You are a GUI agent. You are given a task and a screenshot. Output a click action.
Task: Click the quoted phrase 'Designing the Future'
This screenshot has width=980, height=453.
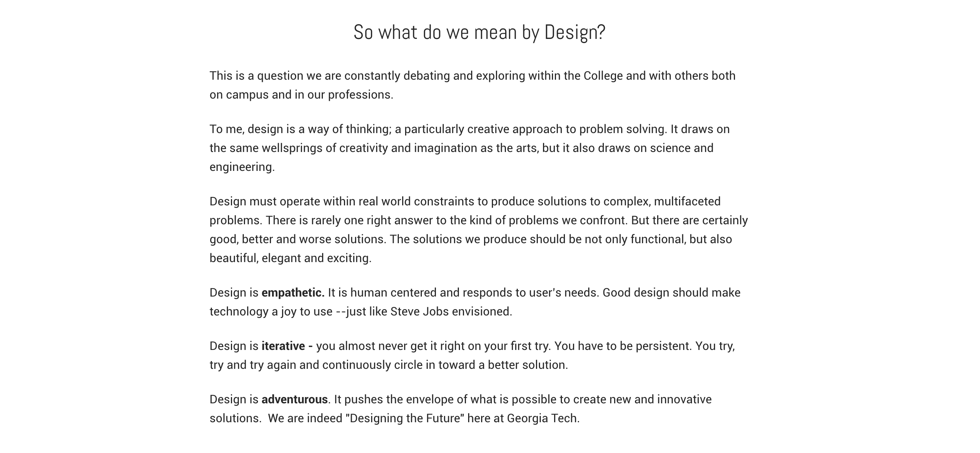405,419
